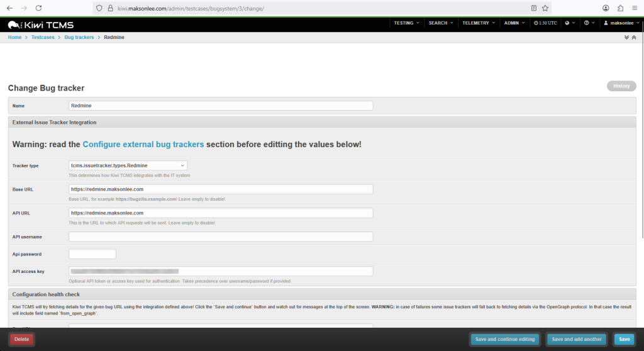The image size is (644, 351).
Task: Click the 1:30 UTC clock indicator
Action: pos(545,23)
